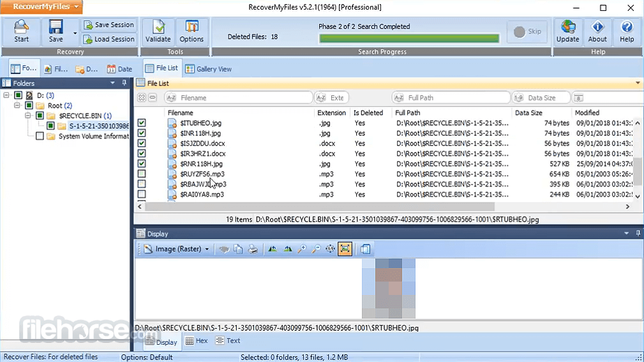Select S-1-5-21-350103986 folder in tree

(x=98, y=126)
